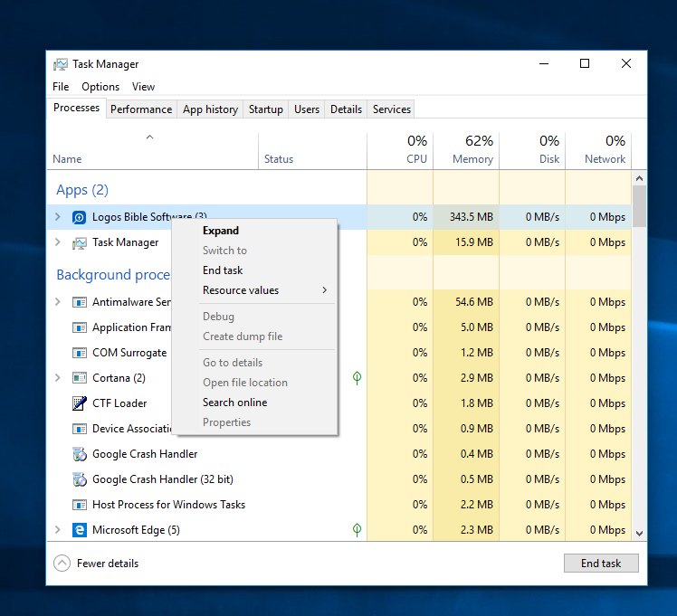Sort by the Network column header
This screenshot has height=616, width=677.
click(598, 150)
